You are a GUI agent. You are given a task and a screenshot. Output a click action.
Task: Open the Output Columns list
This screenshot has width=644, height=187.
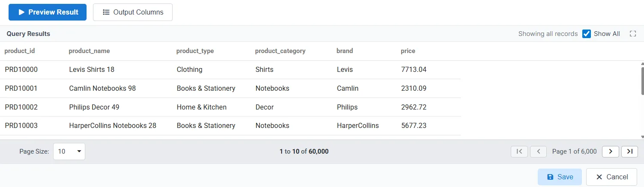(133, 12)
